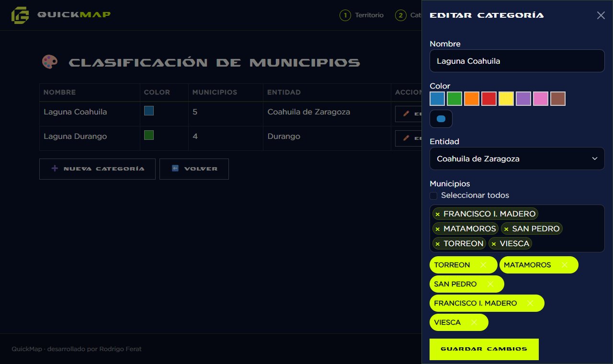Screen dimensions: 613x364
Task: Delete the yellow TORREON tag via its x
Action: (483, 265)
